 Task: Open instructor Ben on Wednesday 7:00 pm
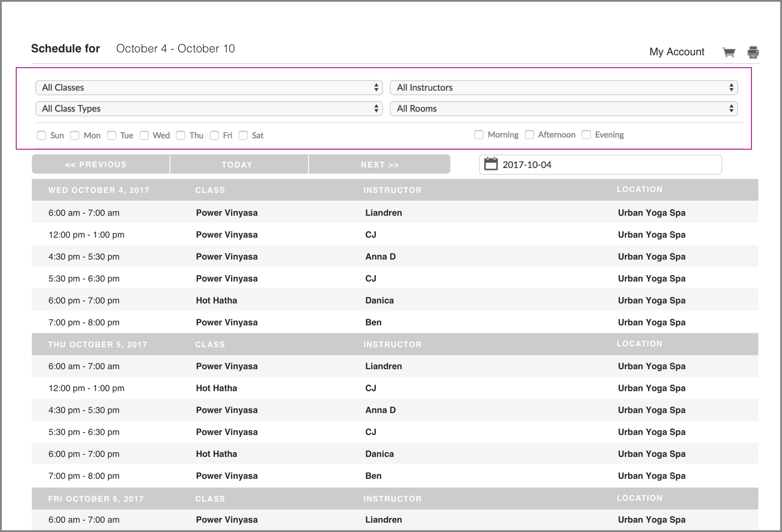373,322
